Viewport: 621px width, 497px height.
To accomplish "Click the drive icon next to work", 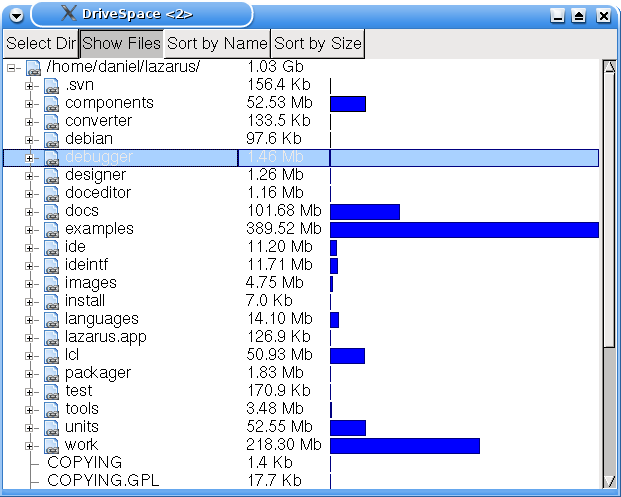I will coord(52,445).
